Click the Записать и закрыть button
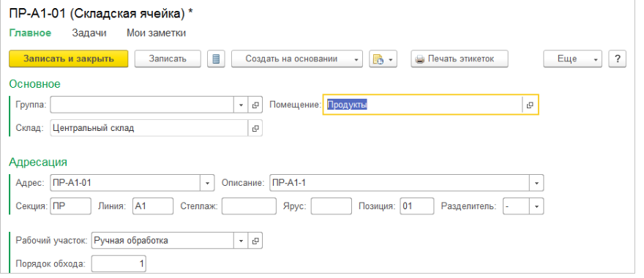 (x=69, y=59)
